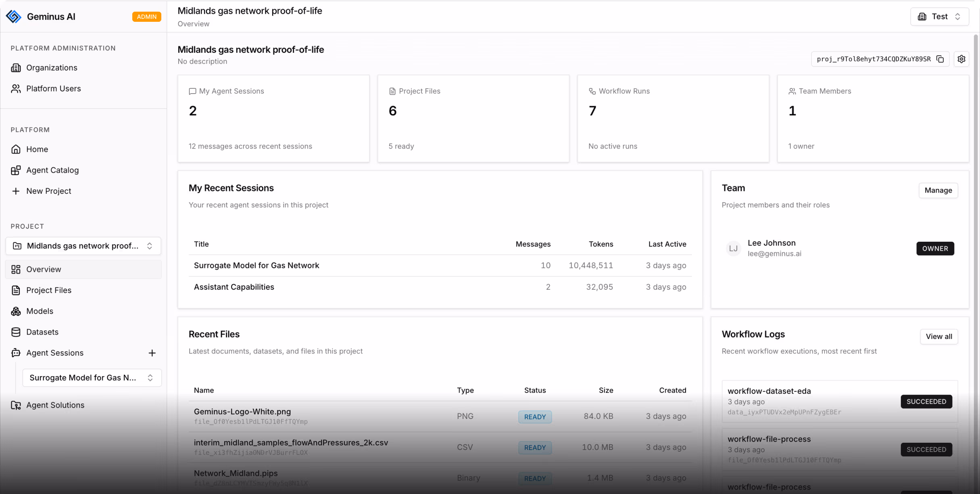This screenshot has height=494, width=980.
Task: Click the My Agent Sessions chat icon
Action: 192,91
